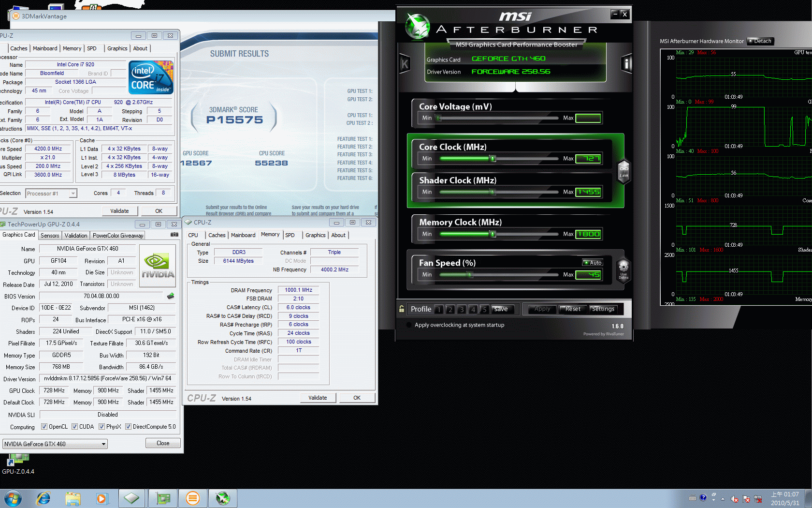Open the GPU-Z graphics card selection dropdown
The width and height of the screenshot is (812, 508).
click(55, 444)
